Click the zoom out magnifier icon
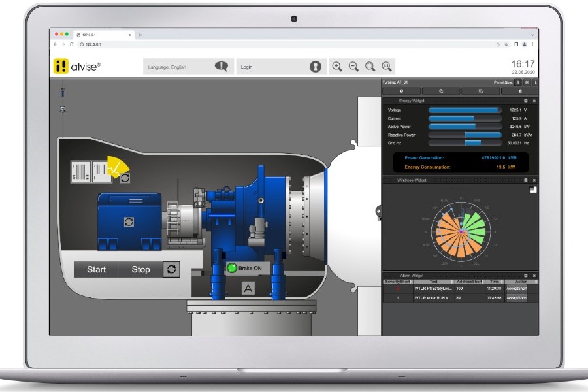 coord(353,66)
